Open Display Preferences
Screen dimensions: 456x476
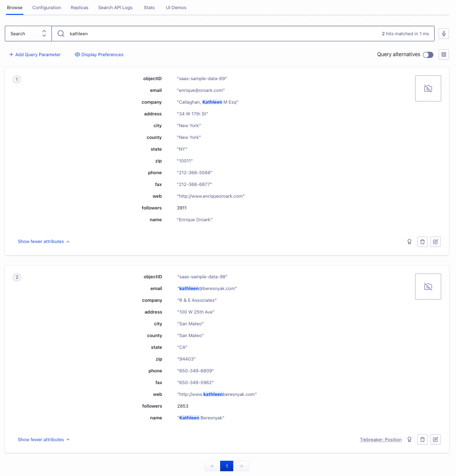(x=99, y=54)
